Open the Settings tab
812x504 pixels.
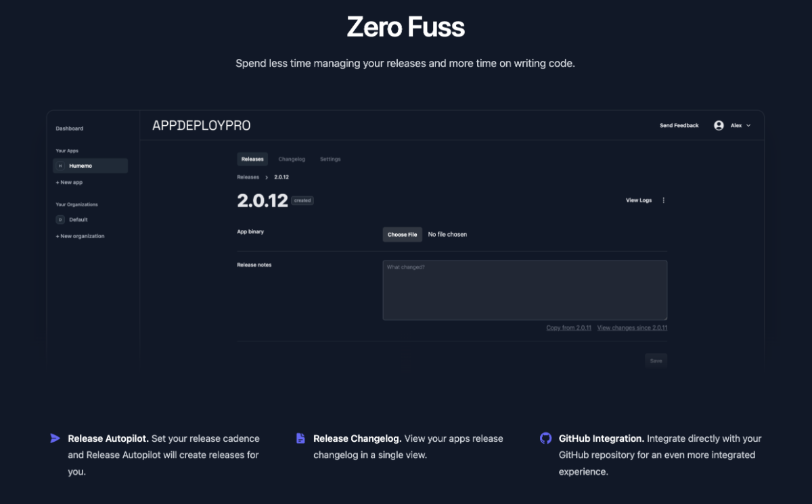tap(330, 159)
